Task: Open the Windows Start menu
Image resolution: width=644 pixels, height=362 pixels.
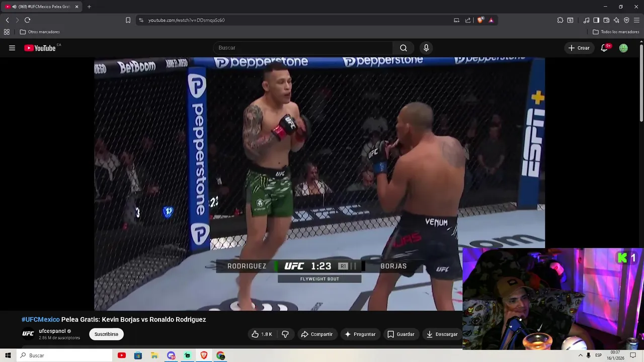Action: pos(8,355)
